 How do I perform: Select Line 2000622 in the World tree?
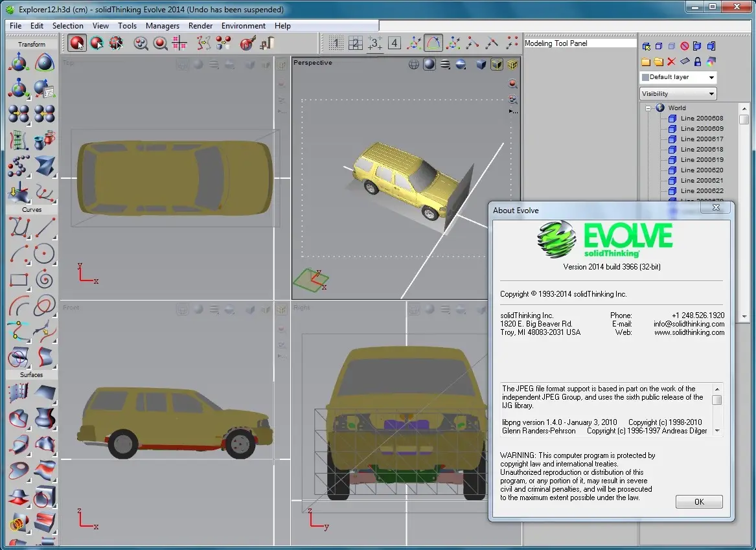(702, 191)
